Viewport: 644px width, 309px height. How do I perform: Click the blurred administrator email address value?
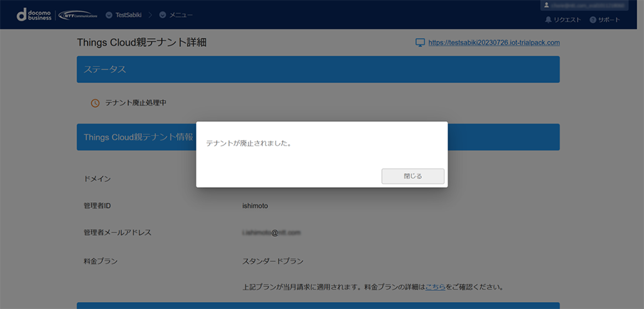(271, 232)
